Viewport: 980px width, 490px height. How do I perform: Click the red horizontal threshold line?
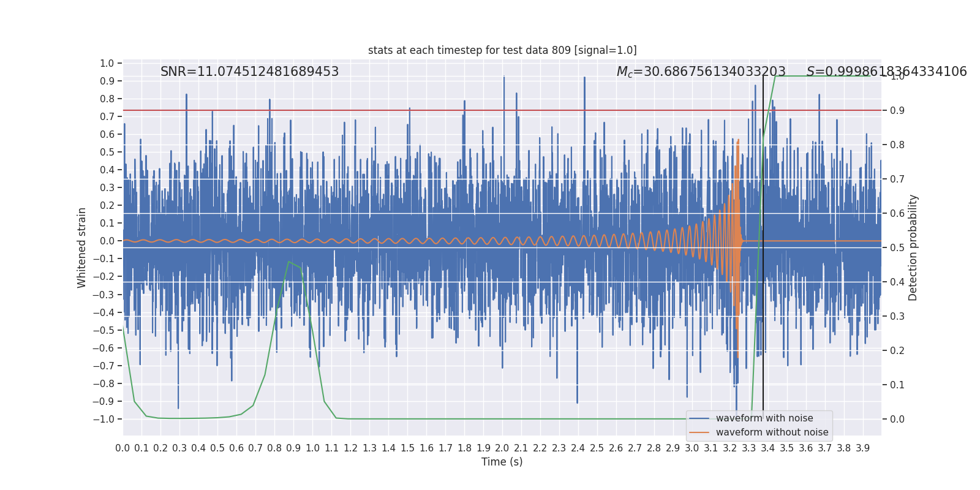pyautogui.click(x=429, y=110)
